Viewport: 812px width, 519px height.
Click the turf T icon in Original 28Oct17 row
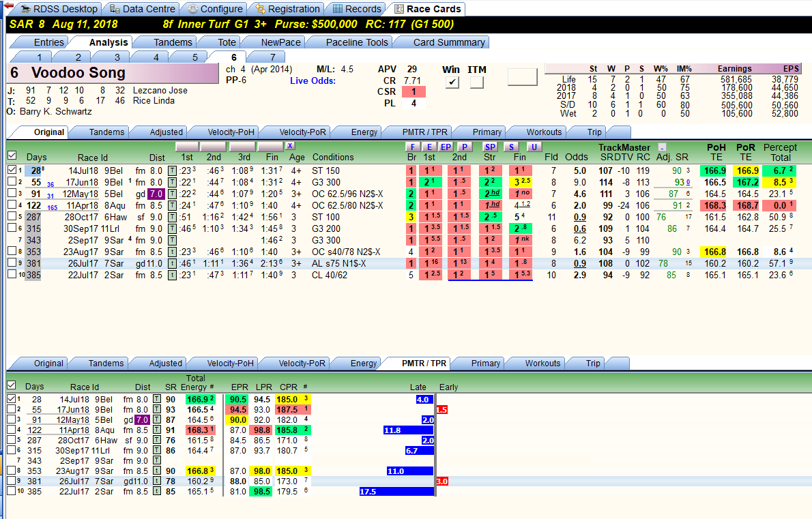point(173,218)
